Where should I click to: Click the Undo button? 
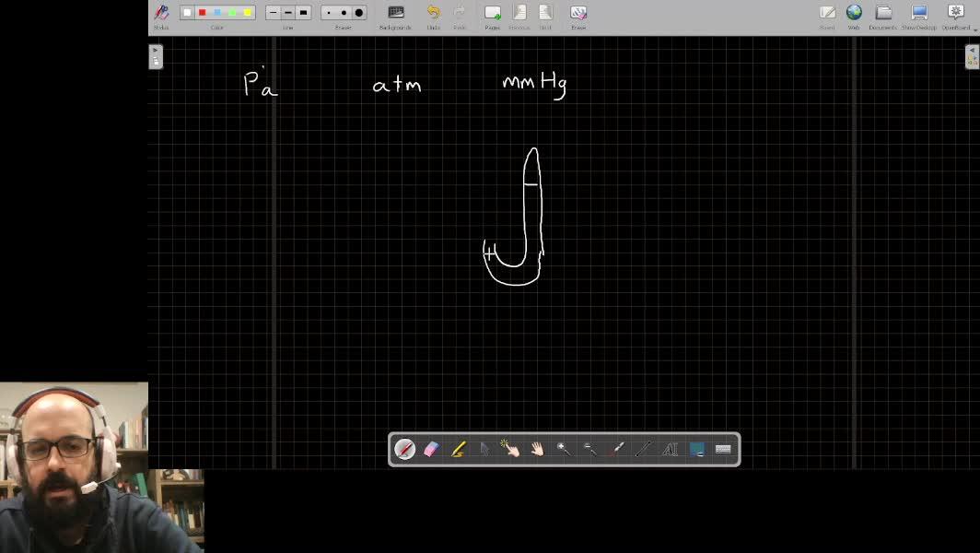coord(433,14)
